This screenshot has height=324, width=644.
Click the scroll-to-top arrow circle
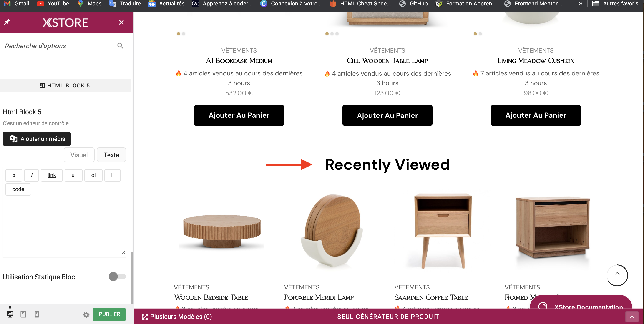[617, 275]
